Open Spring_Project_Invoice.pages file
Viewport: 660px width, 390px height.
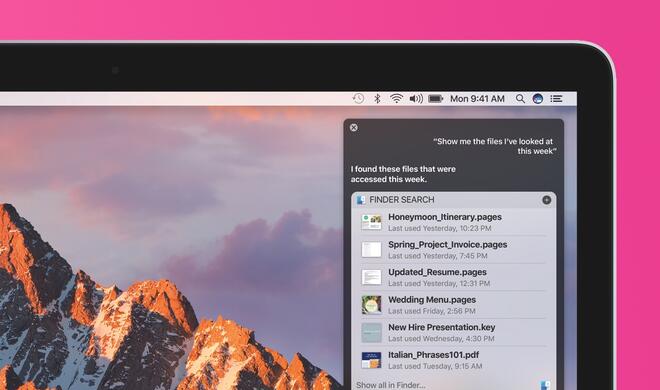453,250
